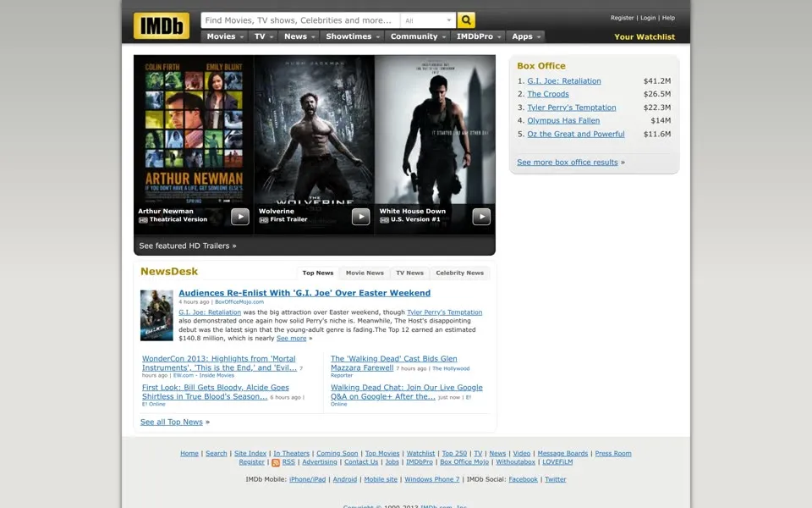Play the White House Down trailer
Viewport: 812px width, 508px height.
tap(481, 216)
